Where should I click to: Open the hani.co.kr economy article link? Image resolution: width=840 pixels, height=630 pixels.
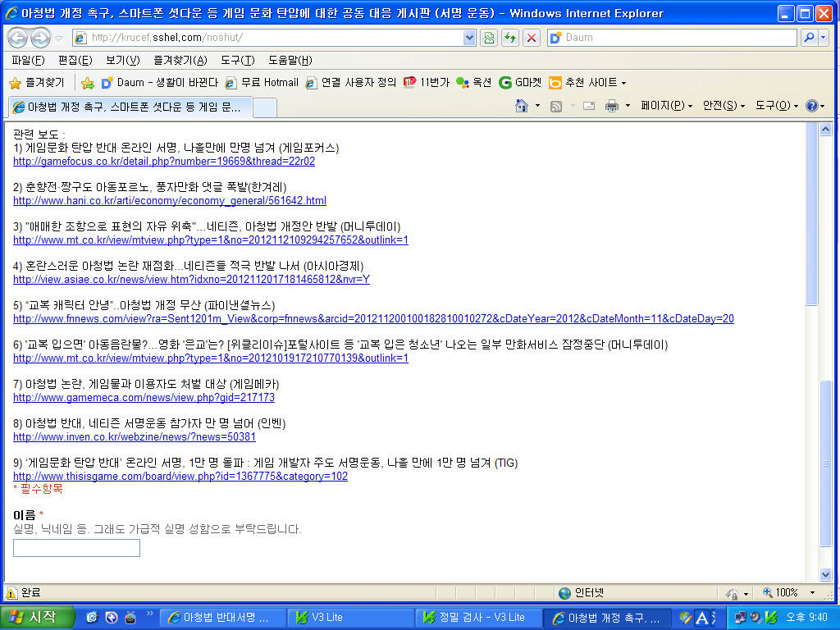click(x=170, y=200)
